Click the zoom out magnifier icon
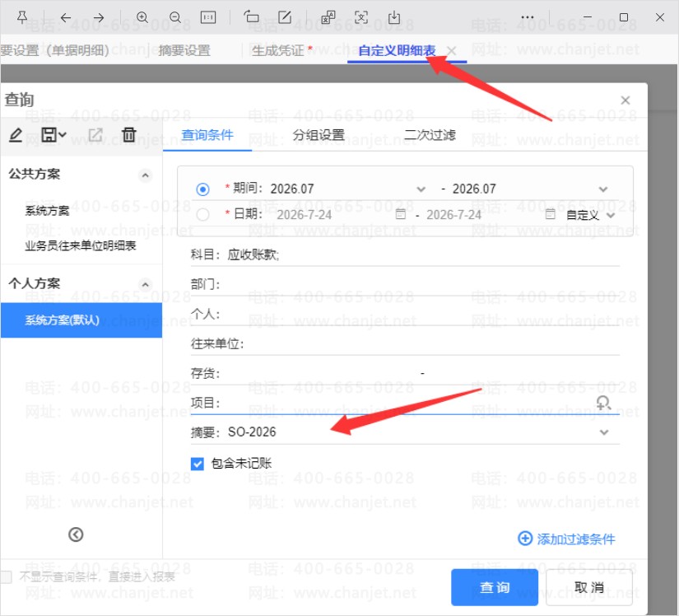 click(175, 17)
